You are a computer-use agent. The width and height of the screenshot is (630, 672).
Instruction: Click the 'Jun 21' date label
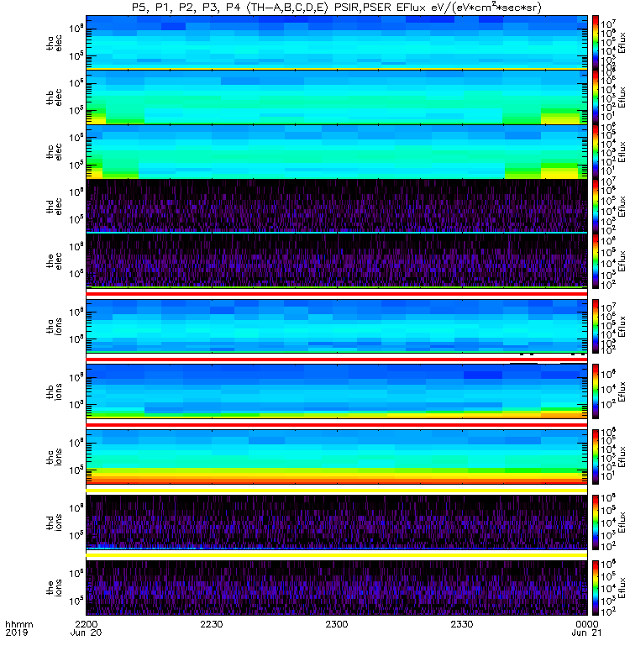586,633
